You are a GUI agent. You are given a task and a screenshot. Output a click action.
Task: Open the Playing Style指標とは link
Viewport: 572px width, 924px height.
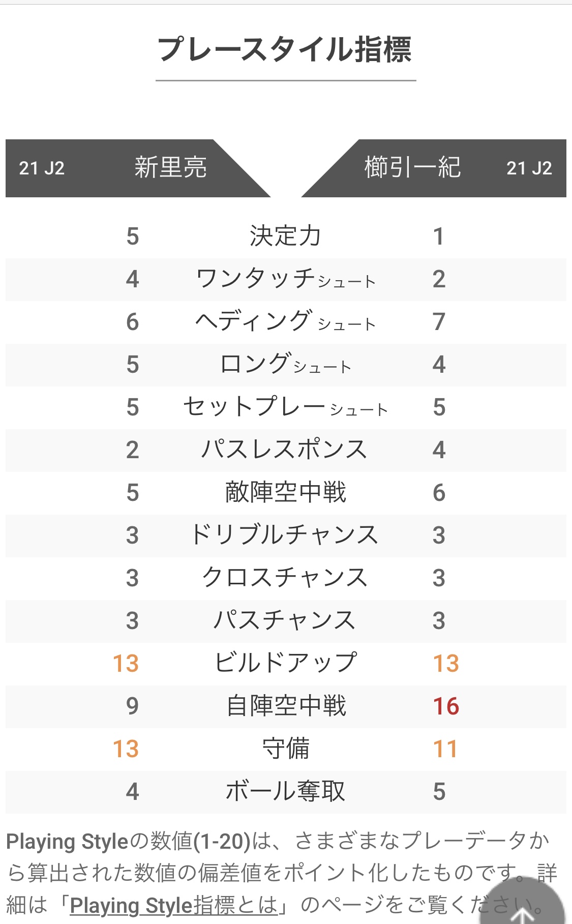(174, 905)
